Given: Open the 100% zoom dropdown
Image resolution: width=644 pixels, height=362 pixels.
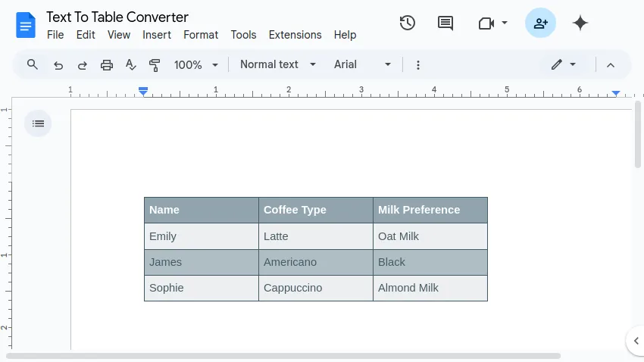Looking at the screenshot, I should click(195, 65).
